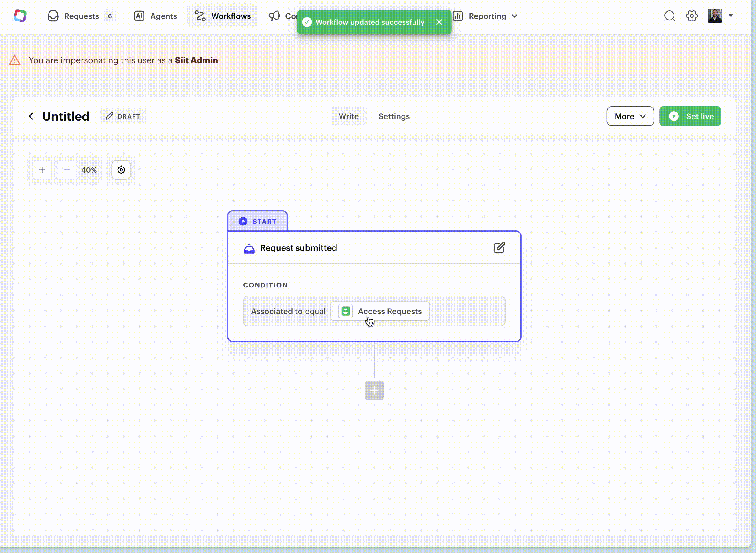This screenshot has width=756, height=553.
Task: Open the Reporting dropdown menu
Action: (x=485, y=16)
